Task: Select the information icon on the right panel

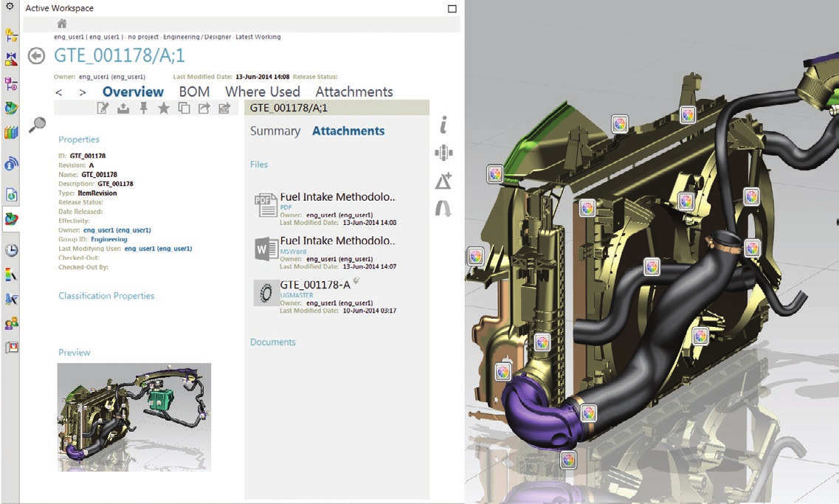Action: [x=443, y=125]
